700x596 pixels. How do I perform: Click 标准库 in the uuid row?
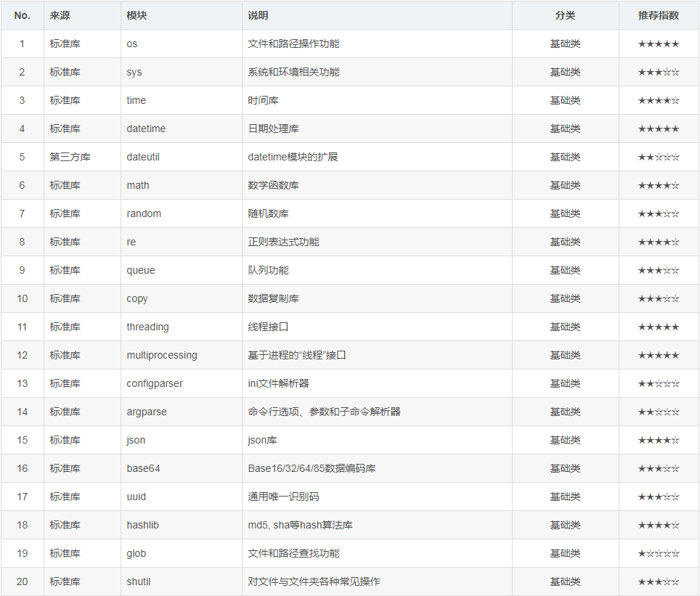[65, 497]
